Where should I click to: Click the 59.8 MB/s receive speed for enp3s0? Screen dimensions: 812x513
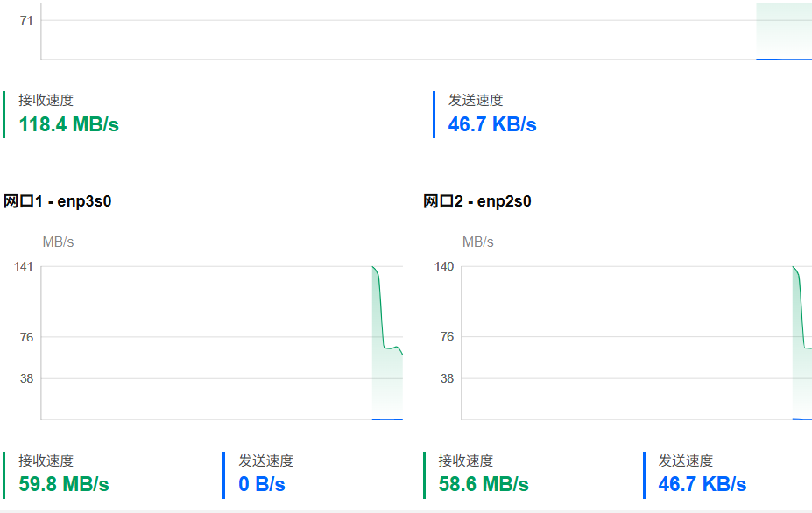pos(64,484)
